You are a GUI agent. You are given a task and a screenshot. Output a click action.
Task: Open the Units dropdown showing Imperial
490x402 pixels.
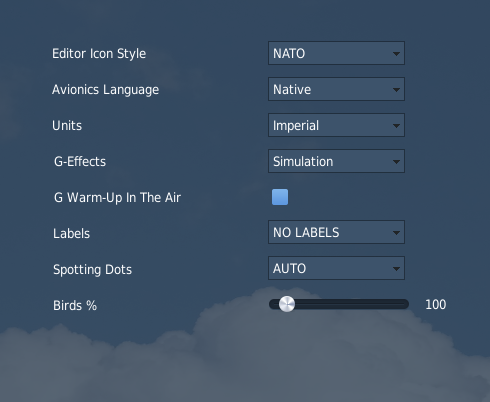point(336,125)
